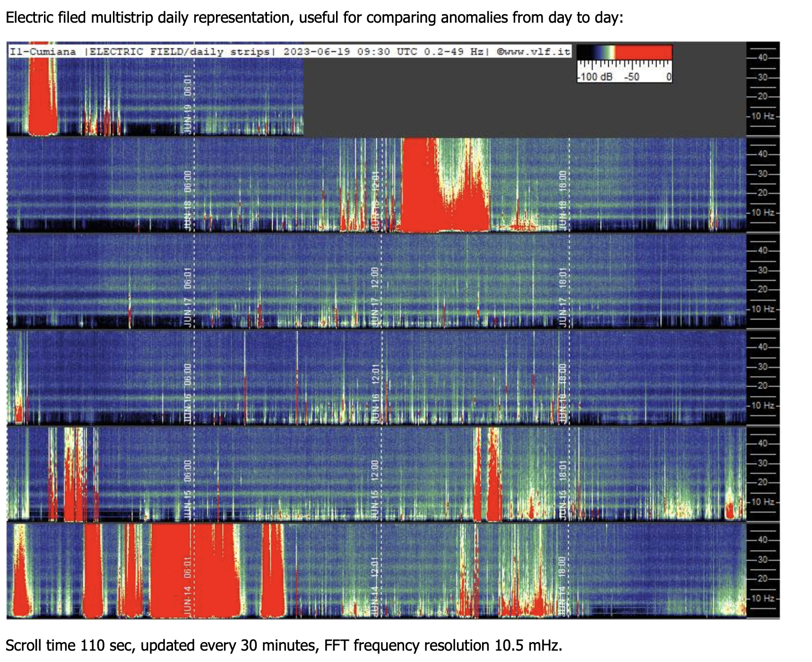Click the '©www.vlf.it' credit text
Viewport: 812px width, 662px height.
(x=533, y=52)
